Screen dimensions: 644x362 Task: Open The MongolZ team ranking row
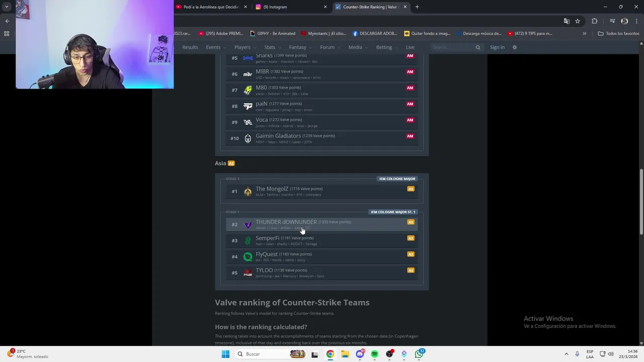point(322,192)
